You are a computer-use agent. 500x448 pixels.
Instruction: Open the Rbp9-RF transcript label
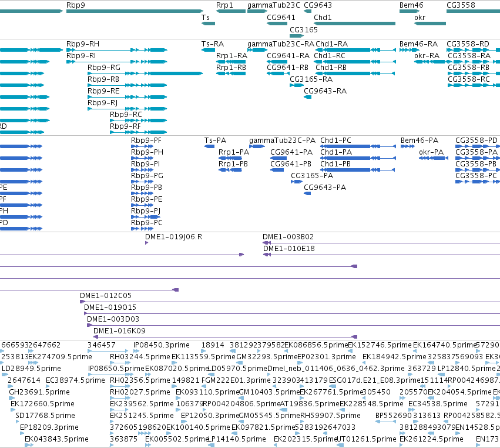coord(125,126)
